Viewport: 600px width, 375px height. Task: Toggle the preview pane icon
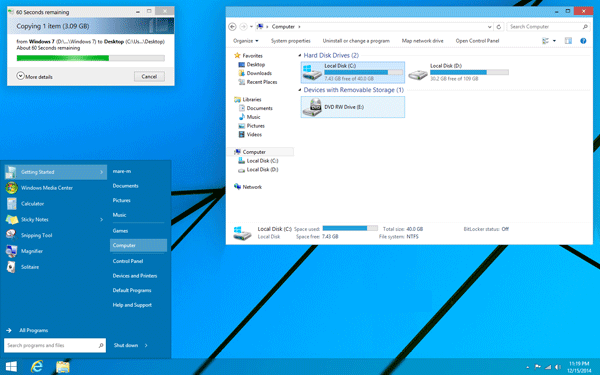pyautogui.click(x=568, y=41)
